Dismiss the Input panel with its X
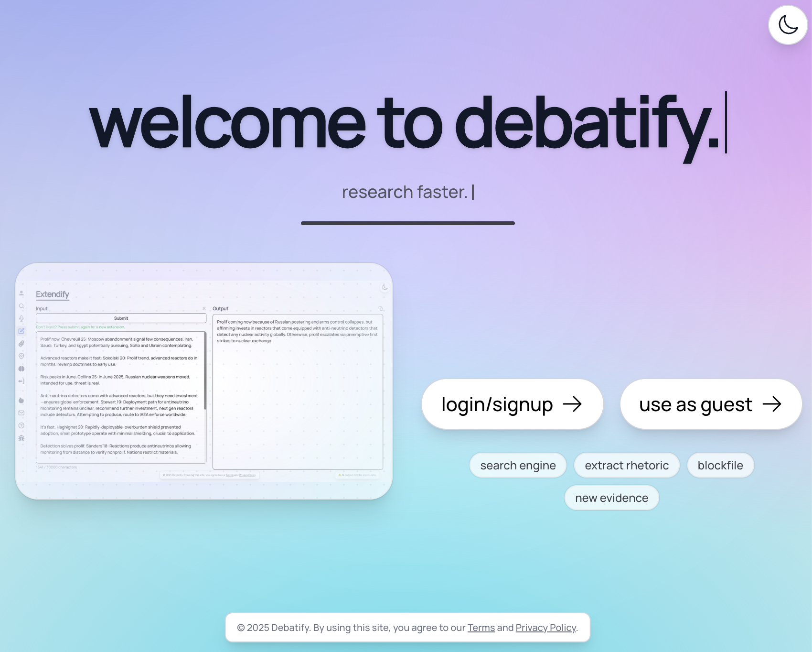The width and height of the screenshot is (812, 652). tap(205, 308)
